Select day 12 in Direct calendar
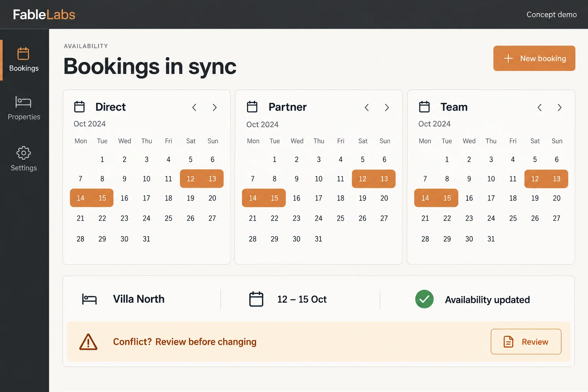 point(191,179)
